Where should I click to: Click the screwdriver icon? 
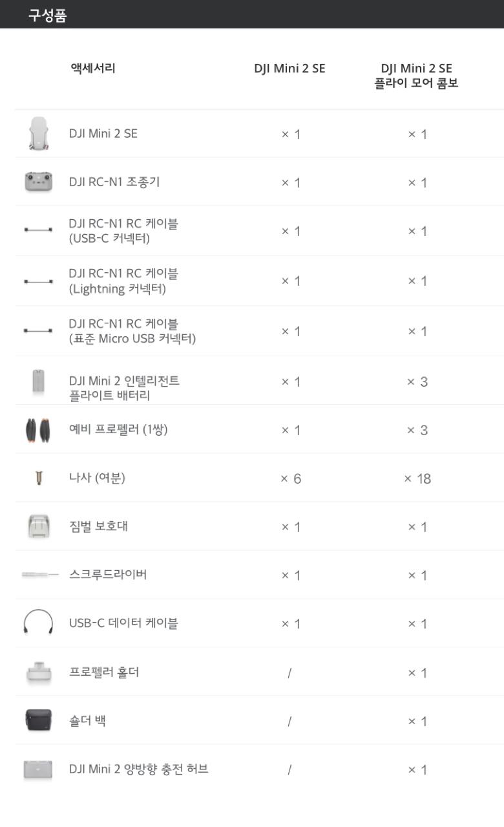click(x=39, y=574)
